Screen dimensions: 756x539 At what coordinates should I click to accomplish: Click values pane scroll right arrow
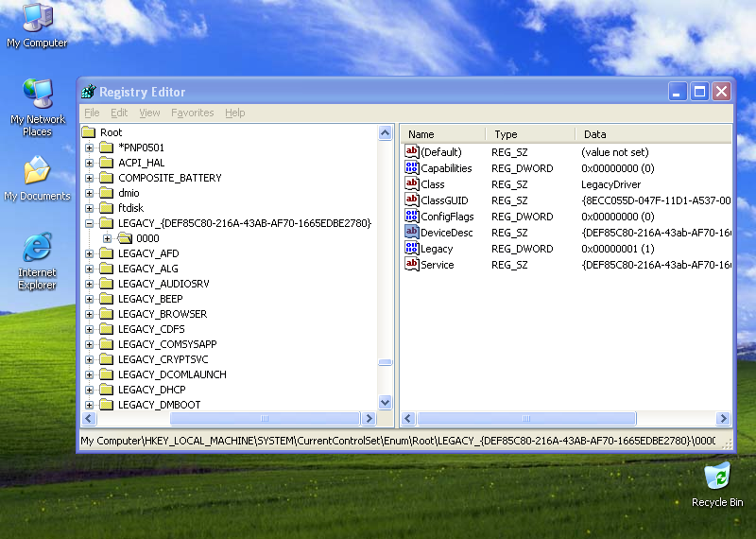723,418
